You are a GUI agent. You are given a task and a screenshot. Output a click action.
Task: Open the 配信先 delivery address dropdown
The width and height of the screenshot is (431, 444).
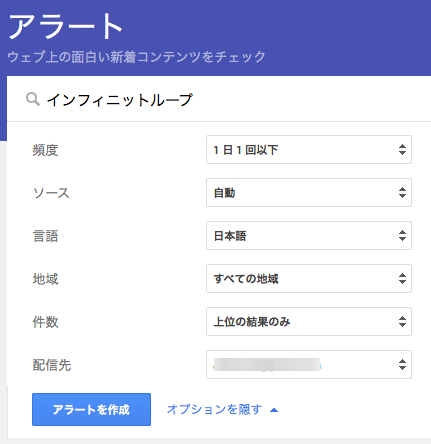click(x=309, y=364)
